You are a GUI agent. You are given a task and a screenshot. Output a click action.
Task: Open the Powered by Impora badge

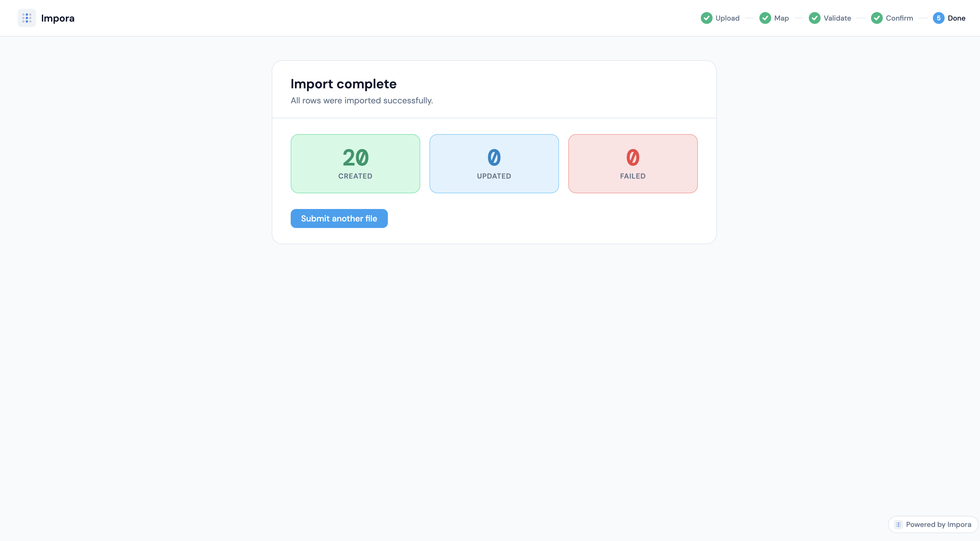(x=933, y=524)
